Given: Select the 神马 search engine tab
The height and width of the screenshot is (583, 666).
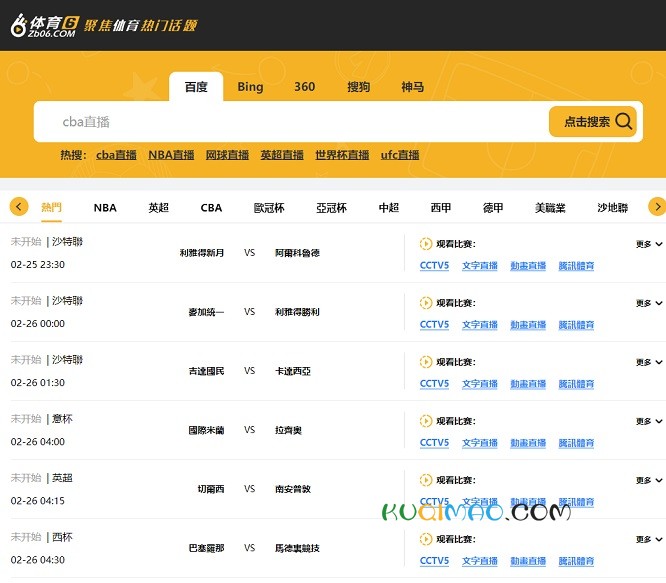Looking at the screenshot, I should 412,87.
